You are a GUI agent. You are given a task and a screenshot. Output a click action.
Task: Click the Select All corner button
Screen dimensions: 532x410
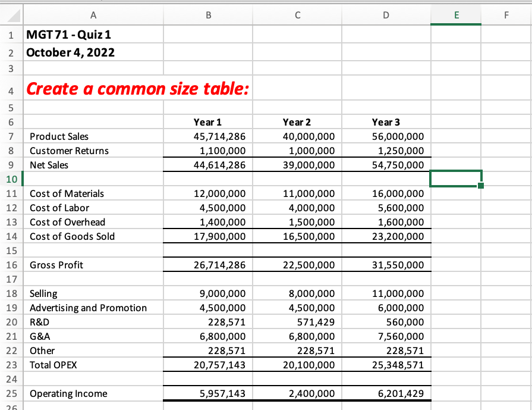[11, 16]
